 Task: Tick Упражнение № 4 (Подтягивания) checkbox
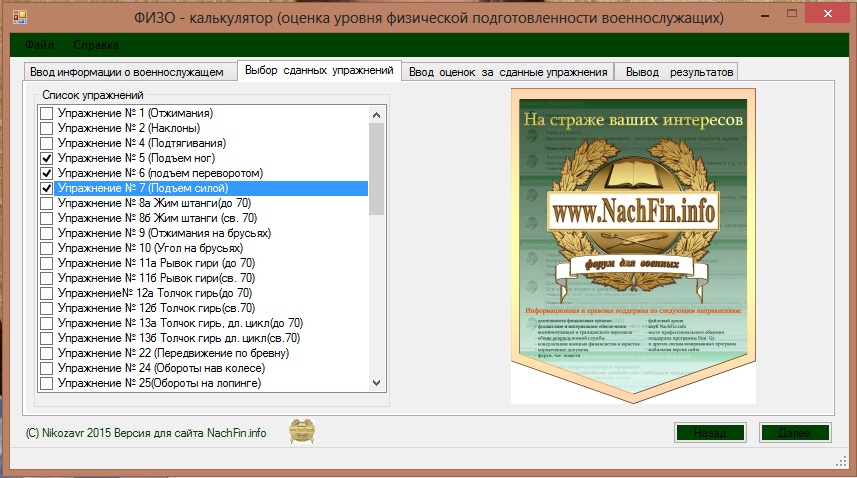[46, 143]
